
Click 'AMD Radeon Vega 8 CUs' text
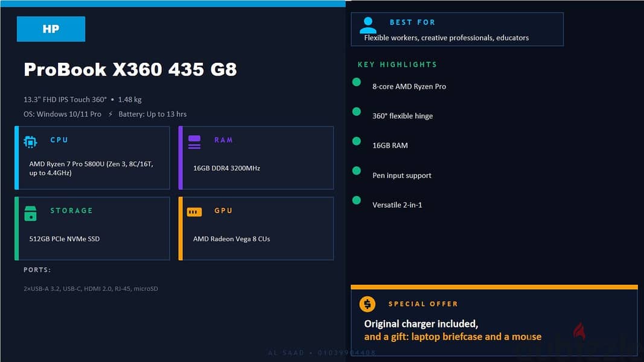tap(232, 239)
